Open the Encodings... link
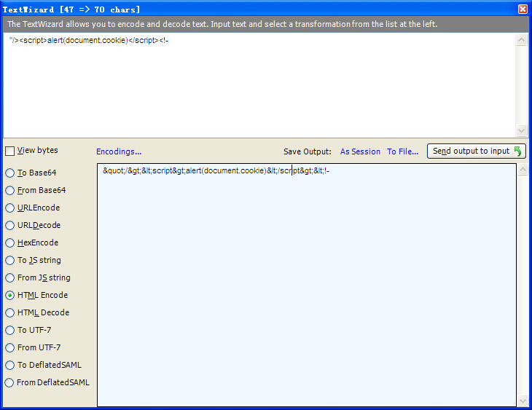 click(x=119, y=151)
